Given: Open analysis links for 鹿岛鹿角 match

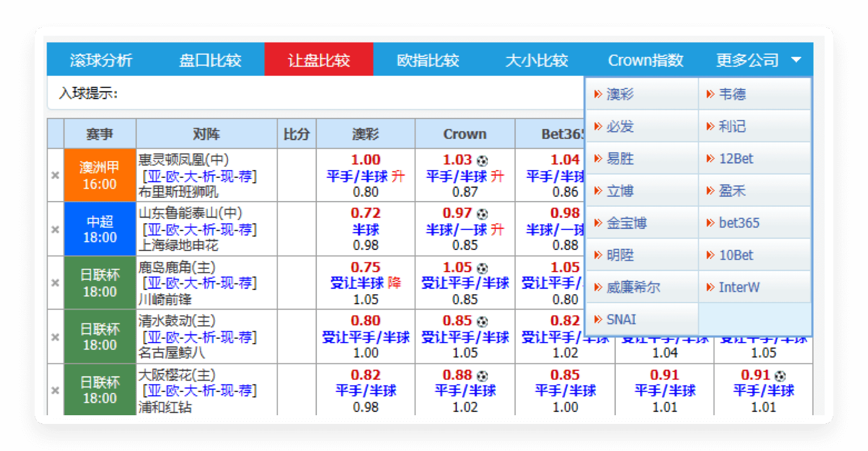Looking at the screenshot, I should [200, 283].
